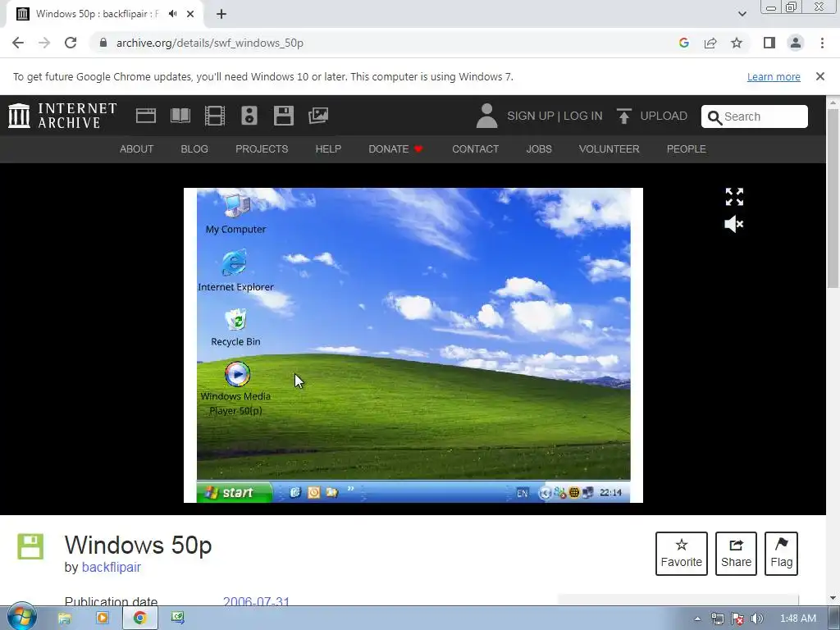Click the Share button

(736, 554)
